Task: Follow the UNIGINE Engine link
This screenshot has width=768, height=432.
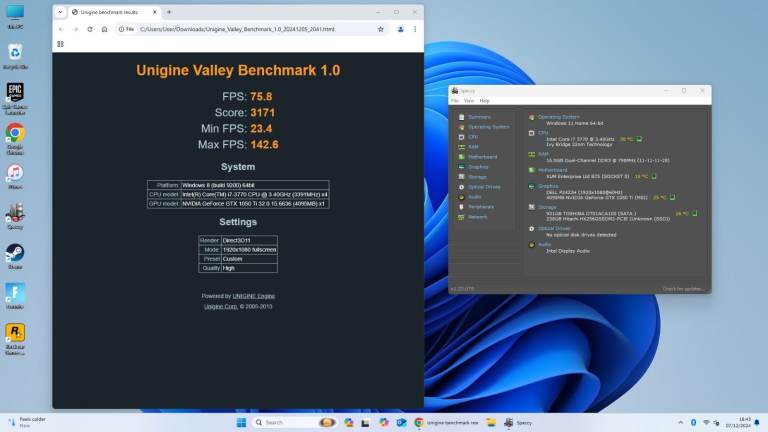Action: [x=253, y=296]
